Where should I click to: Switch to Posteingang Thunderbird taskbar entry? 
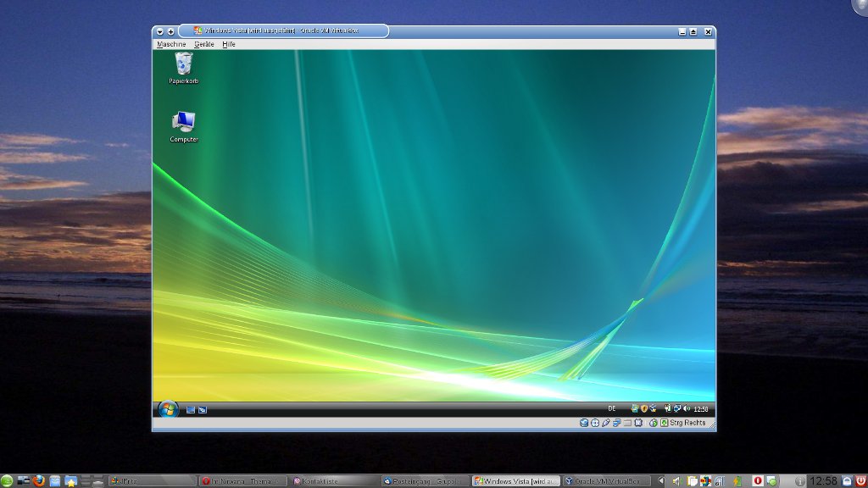pos(426,481)
